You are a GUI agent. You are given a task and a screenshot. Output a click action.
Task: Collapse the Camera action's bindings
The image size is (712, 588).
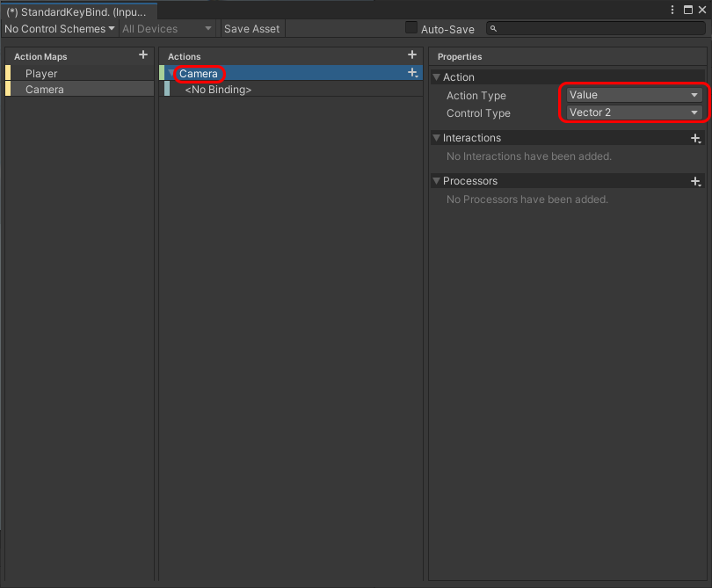pos(171,73)
